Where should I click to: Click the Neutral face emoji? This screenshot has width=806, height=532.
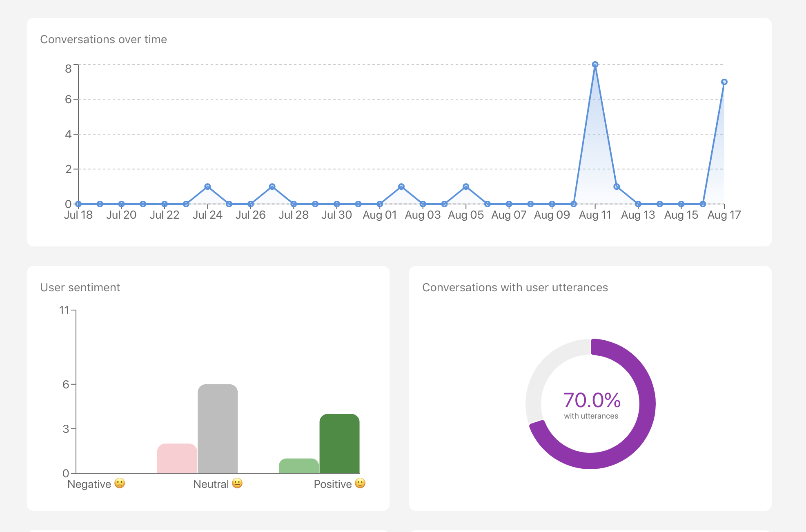(x=237, y=483)
